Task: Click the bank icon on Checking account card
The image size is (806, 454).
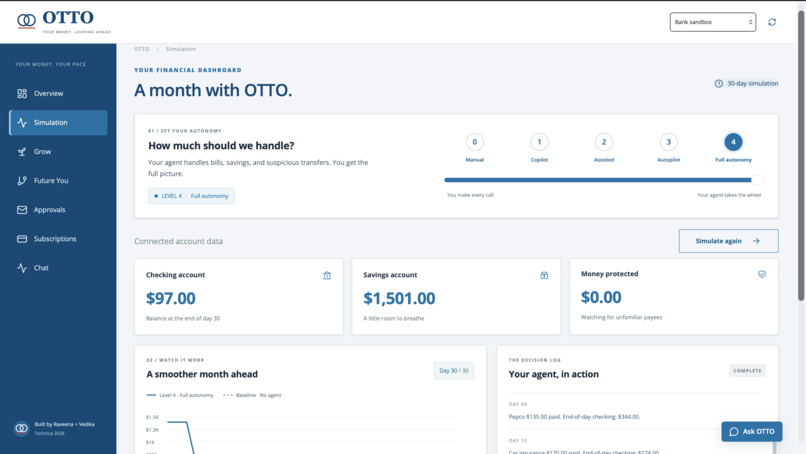Action: (x=327, y=276)
